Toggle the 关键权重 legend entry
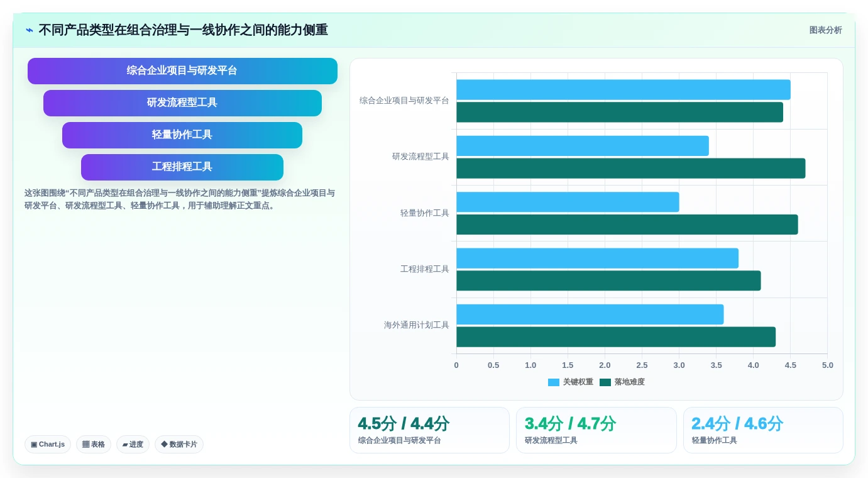868x478 pixels. tap(571, 382)
